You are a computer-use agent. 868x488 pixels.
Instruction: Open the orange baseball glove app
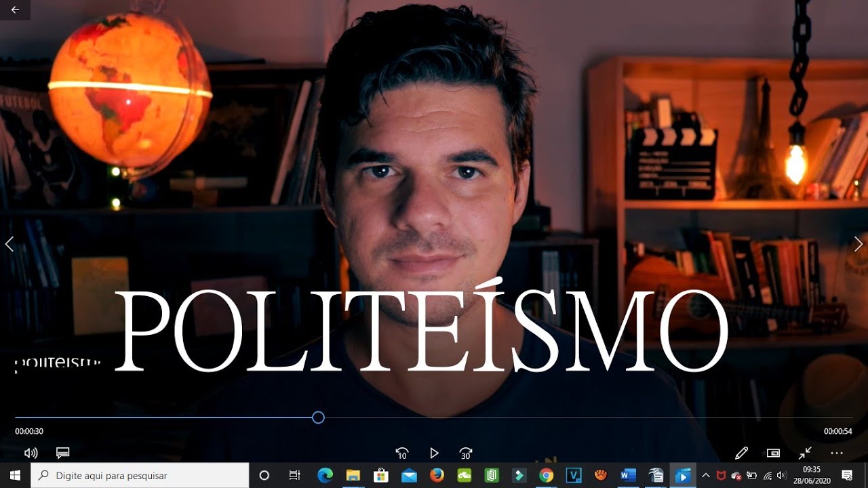600,475
